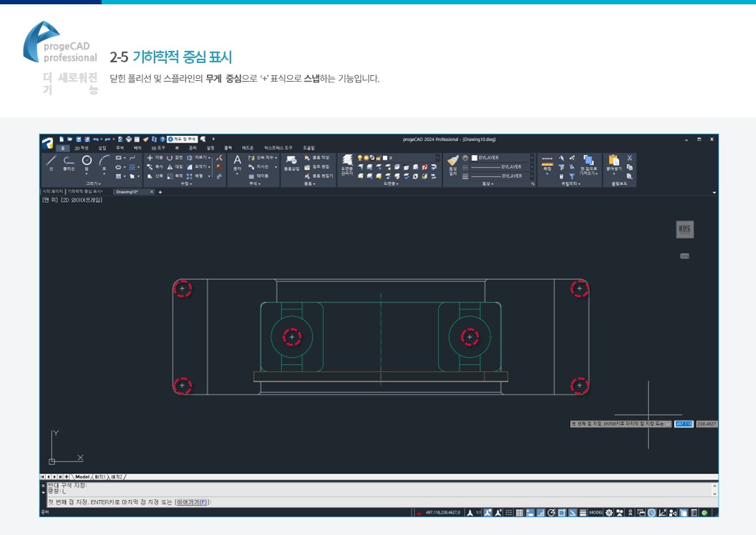The height and width of the screenshot is (535, 756).
Task: Toggle snap dots in status bar
Action: tap(509, 513)
